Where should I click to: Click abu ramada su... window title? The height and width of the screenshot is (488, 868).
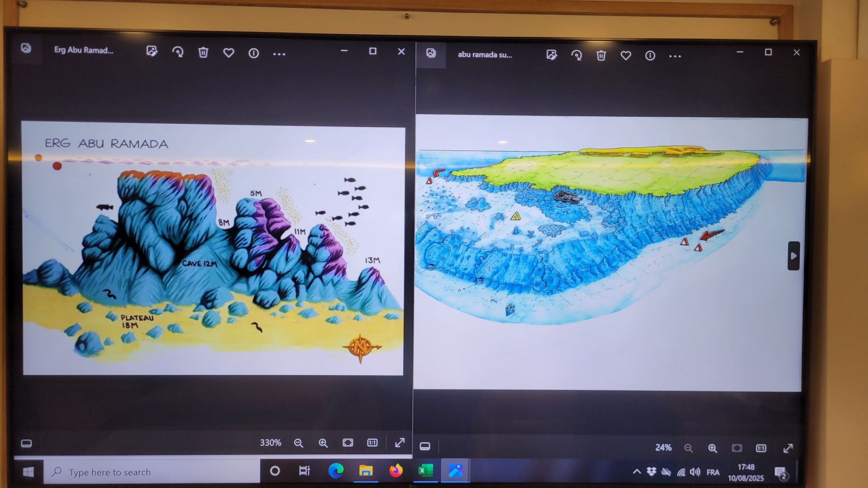pos(485,55)
